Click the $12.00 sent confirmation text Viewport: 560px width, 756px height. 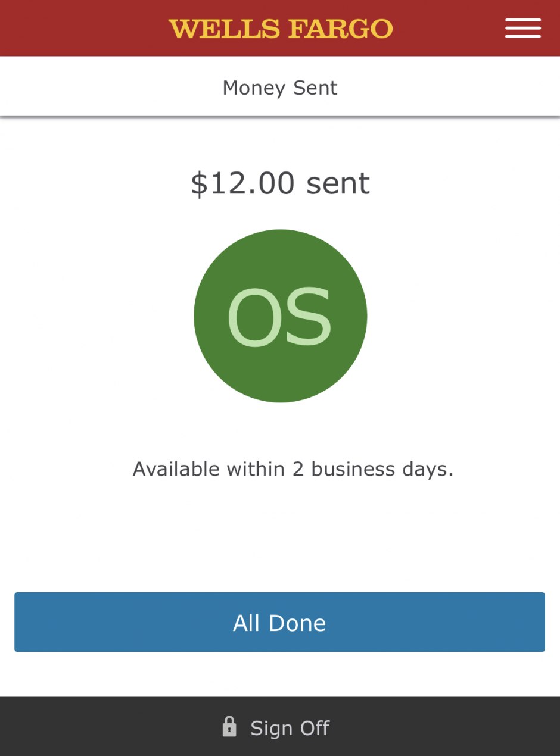point(280,183)
